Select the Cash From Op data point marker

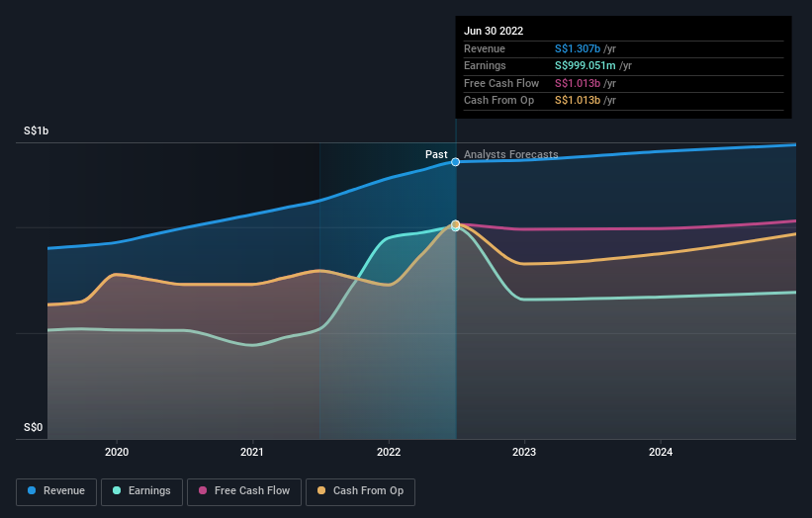[x=455, y=224]
